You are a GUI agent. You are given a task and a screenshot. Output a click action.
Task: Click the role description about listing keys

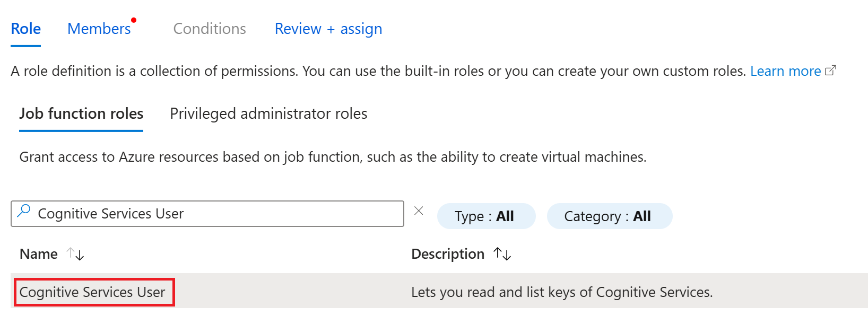coord(562,292)
